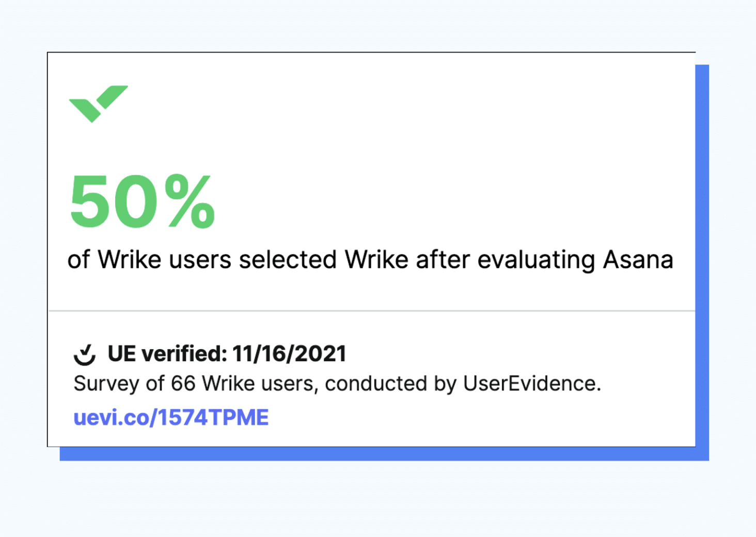Click the UserEvidence verified smile-check icon
Screen dimensions: 756x537
point(85,355)
